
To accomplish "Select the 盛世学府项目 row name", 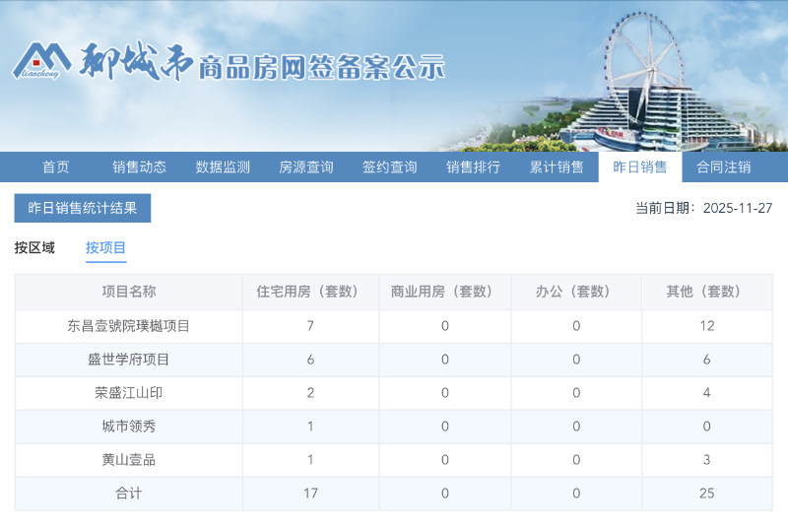I will point(129,360).
